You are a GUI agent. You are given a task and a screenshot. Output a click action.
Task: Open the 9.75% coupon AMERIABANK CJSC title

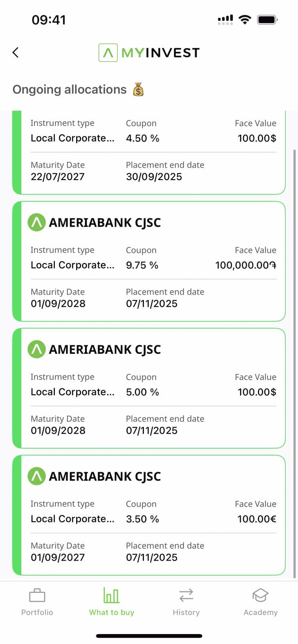click(105, 223)
